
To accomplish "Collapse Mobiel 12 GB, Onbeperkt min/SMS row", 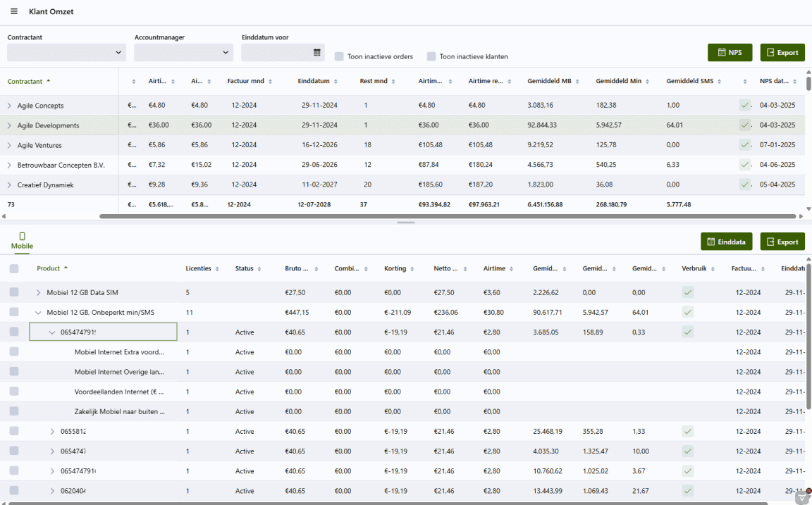I will [x=38, y=312].
